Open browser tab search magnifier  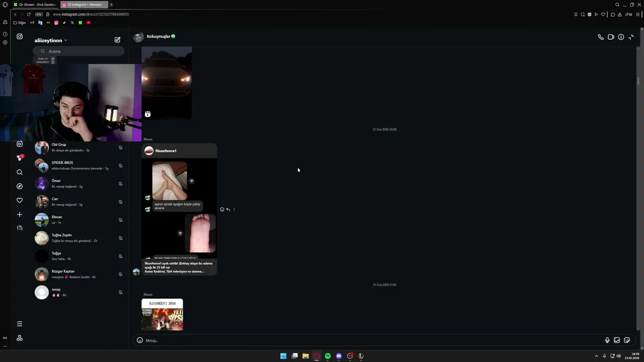coord(617,5)
